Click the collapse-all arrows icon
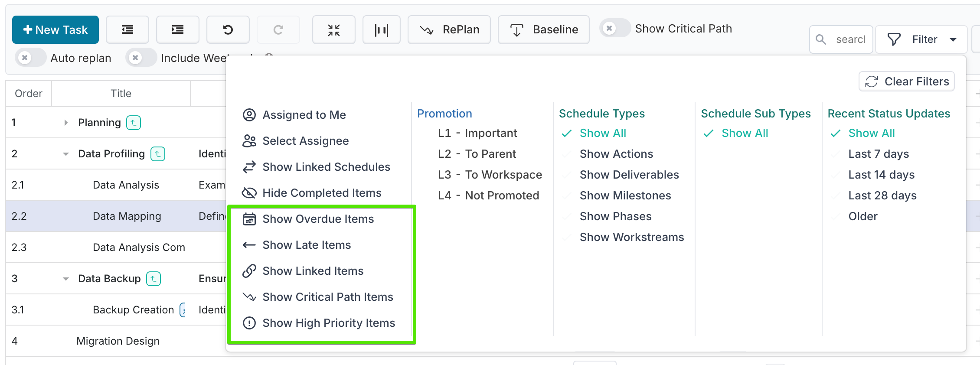This screenshot has height=365, width=980. coord(334,29)
